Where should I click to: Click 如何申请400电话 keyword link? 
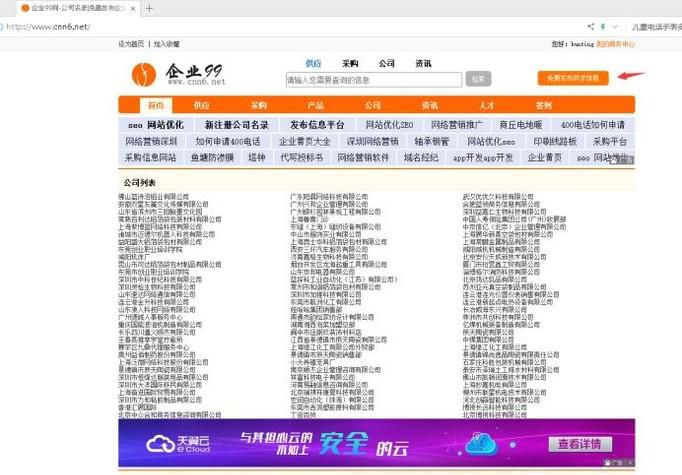click(228, 142)
